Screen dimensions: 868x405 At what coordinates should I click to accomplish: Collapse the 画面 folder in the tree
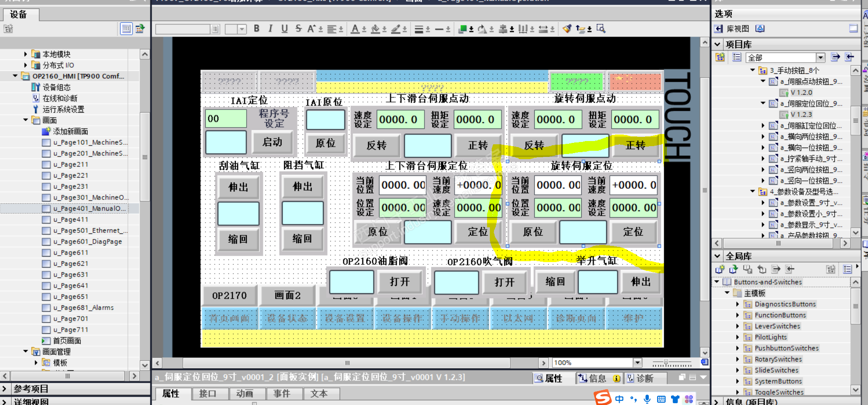[x=25, y=120]
